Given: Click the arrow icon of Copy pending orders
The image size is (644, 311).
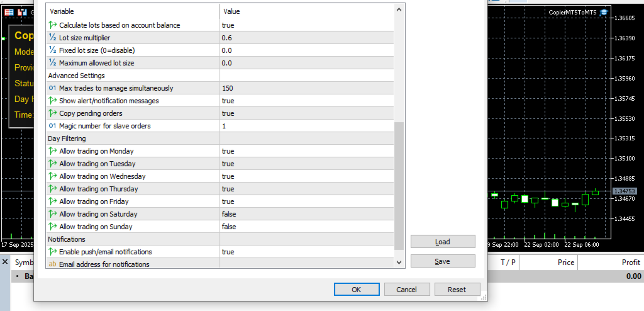Looking at the screenshot, I should coord(53,113).
